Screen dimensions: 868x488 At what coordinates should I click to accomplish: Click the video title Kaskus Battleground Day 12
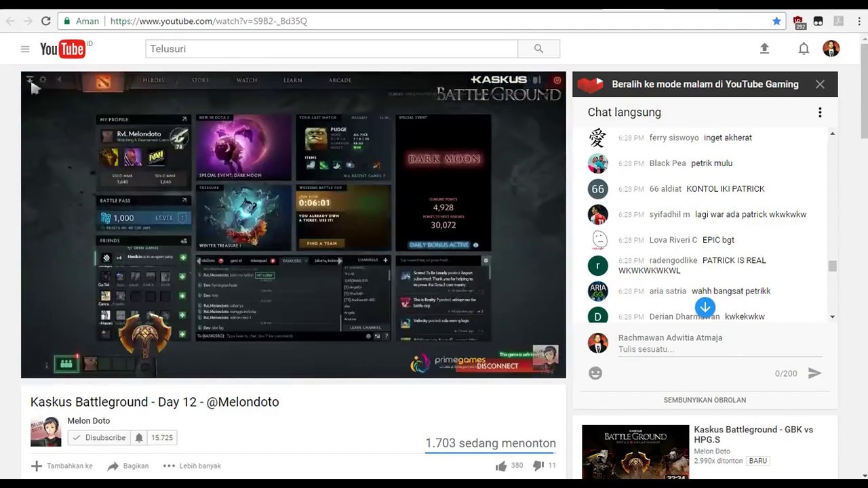point(155,402)
